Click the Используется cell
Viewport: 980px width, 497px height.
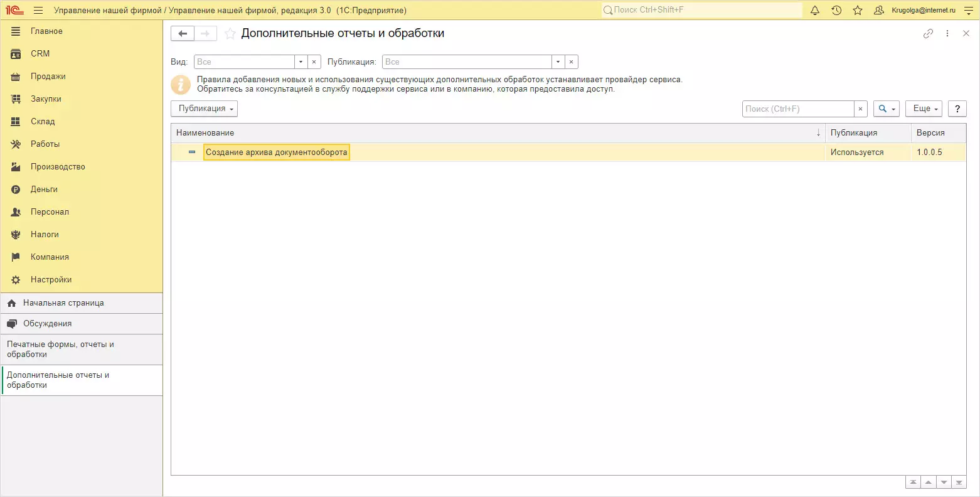(x=868, y=152)
